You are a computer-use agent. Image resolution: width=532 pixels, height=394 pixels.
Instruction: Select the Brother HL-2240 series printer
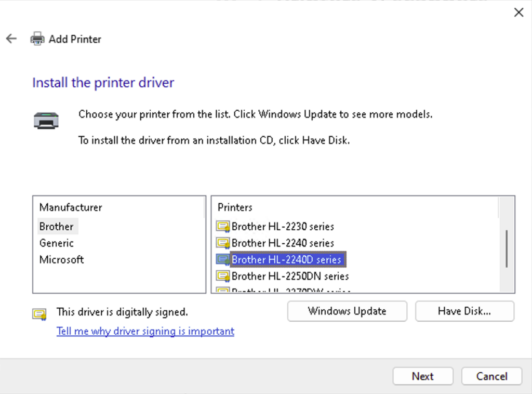[283, 243]
